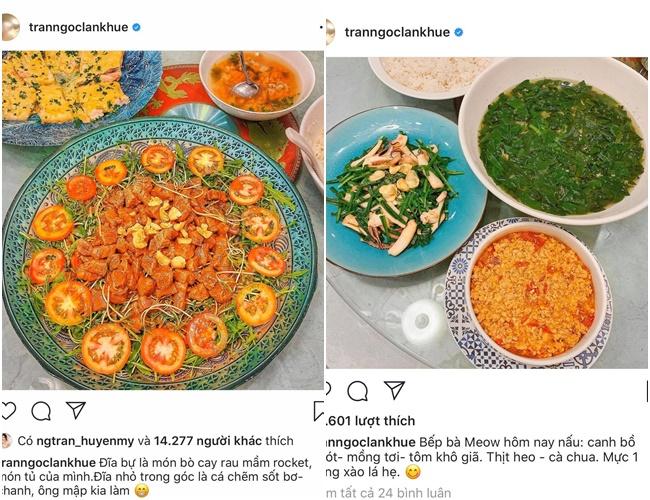The height and width of the screenshot is (500, 650).
Task: Like the left post with the heart icon
Action: pyautogui.click(x=8, y=410)
